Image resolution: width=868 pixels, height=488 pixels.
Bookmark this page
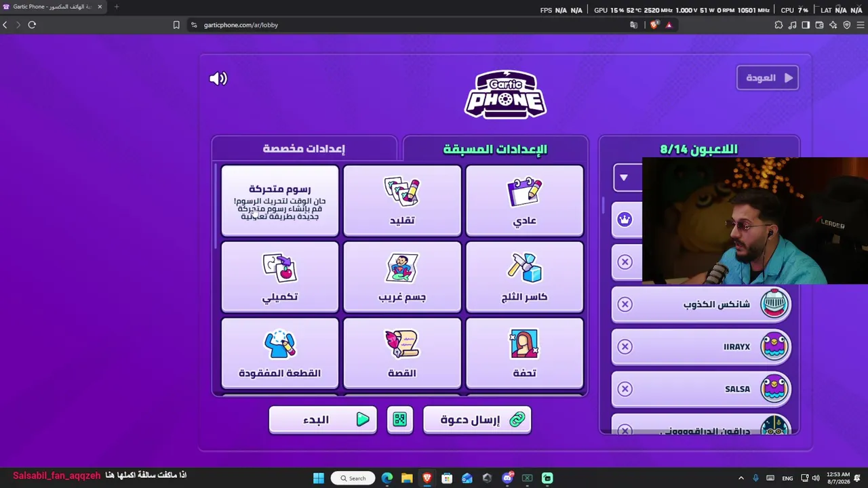point(176,25)
